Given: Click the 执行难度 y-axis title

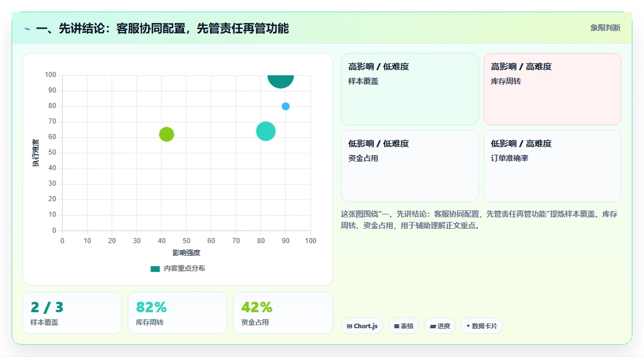Looking at the screenshot, I should point(36,153).
